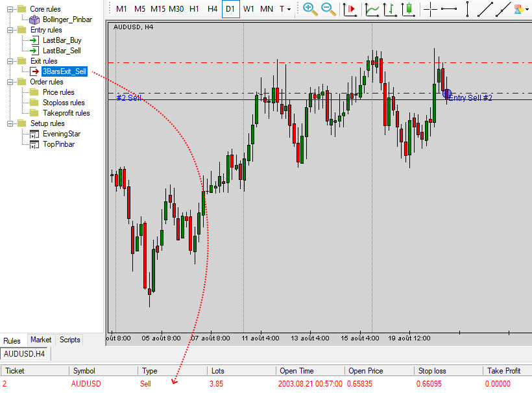Click the Take Profit column header

[507, 371]
